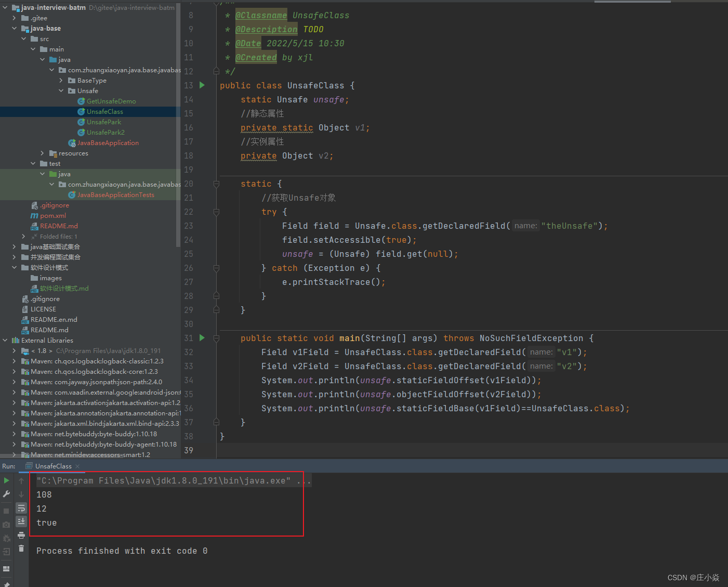Collapse 软件设计模式 folder

coord(15,268)
